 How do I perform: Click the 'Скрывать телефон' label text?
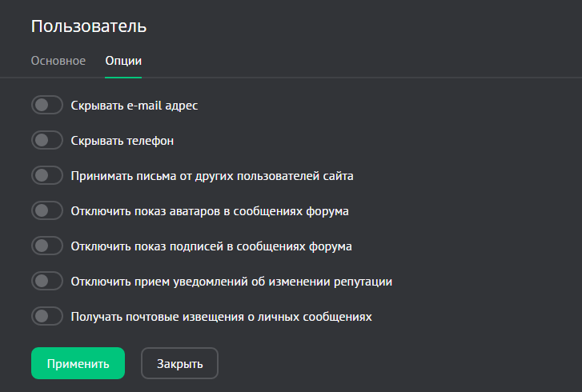pos(122,141)
